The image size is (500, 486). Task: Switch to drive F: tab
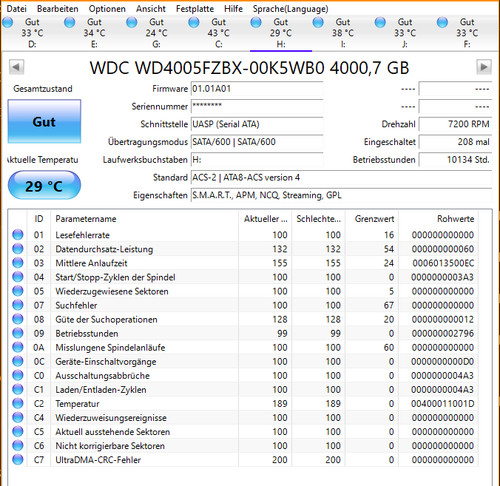pyautogui.click(x=467, y=33)
